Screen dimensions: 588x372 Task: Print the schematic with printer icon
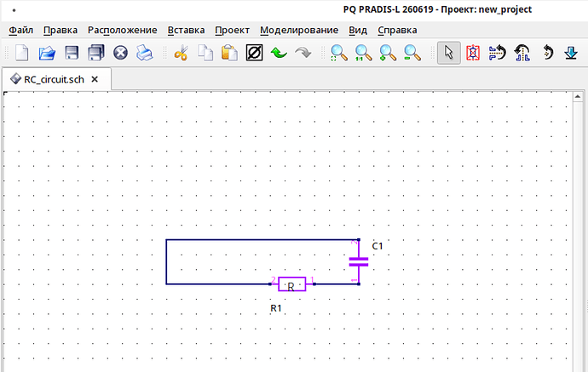coord(144,53)
